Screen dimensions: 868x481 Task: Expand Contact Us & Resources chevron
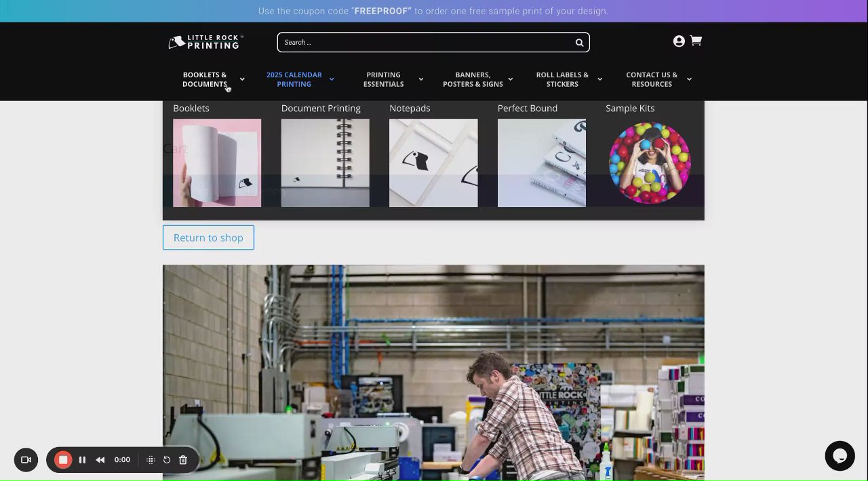[690, 79]
